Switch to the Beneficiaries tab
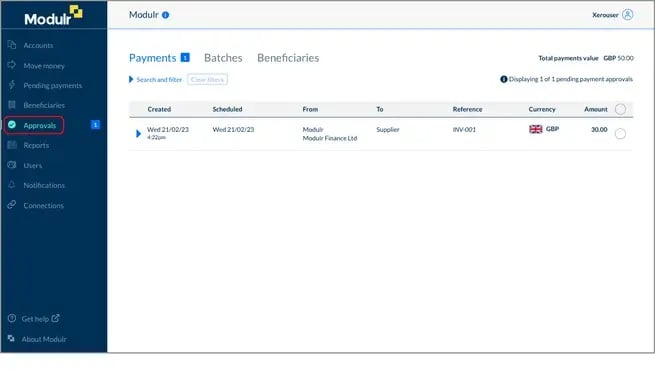The height and width of the screenshot is (372, 655). pos(288,58)
